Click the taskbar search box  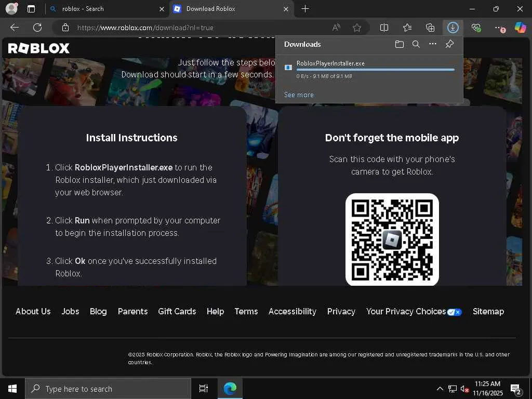pyautogui.click(x=108, y=389)
